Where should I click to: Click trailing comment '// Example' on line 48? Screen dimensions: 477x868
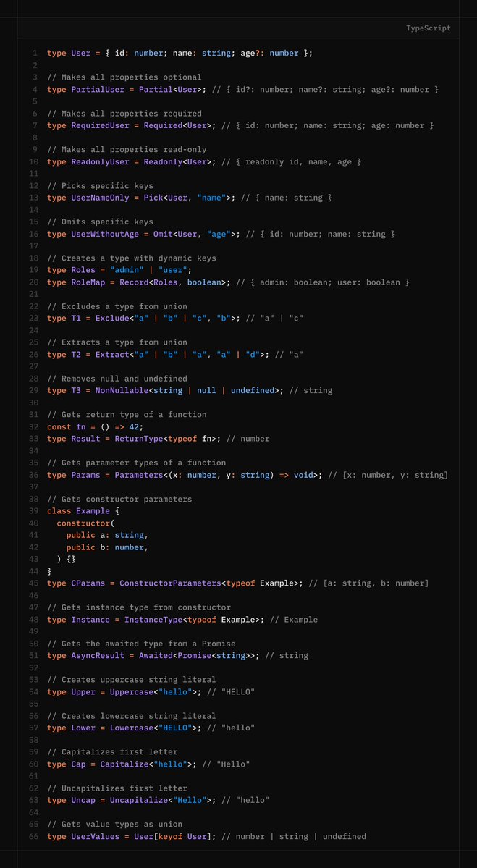(x=294, y=620)
